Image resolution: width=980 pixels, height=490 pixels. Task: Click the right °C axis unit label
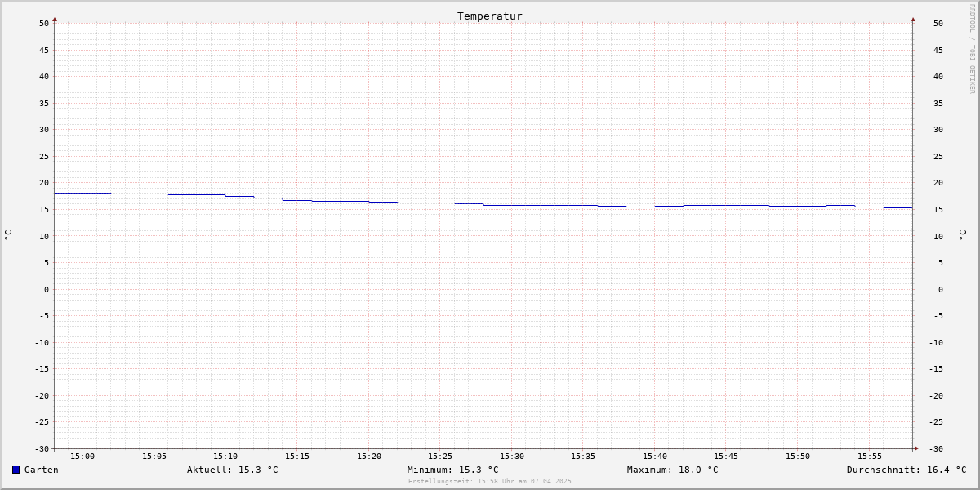point(963,235)
